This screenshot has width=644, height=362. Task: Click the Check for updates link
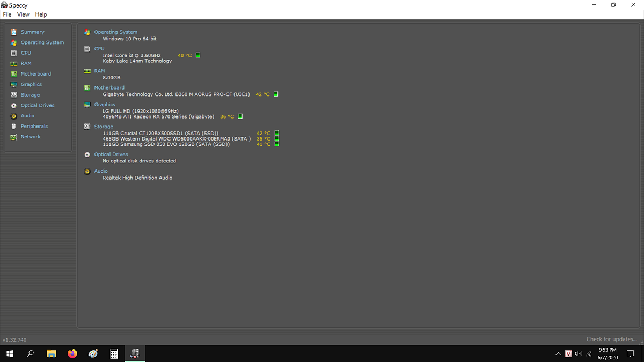611,339
